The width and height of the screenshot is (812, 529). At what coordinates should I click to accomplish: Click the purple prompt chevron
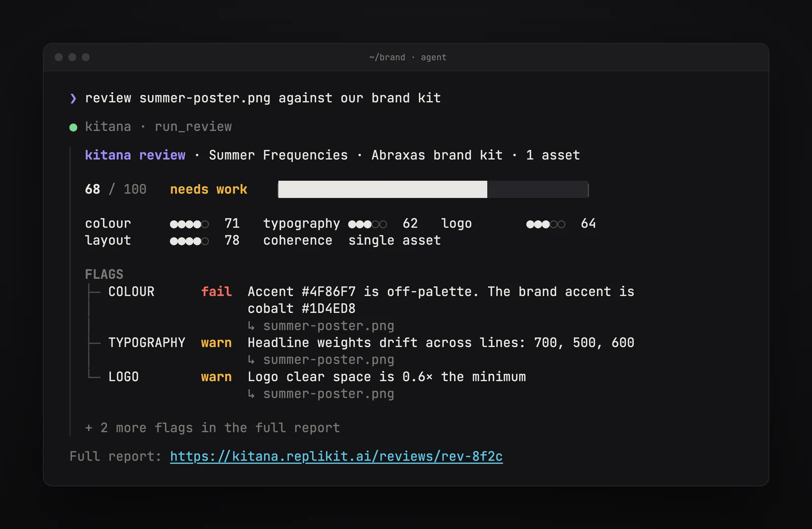[x=73, y=98]
